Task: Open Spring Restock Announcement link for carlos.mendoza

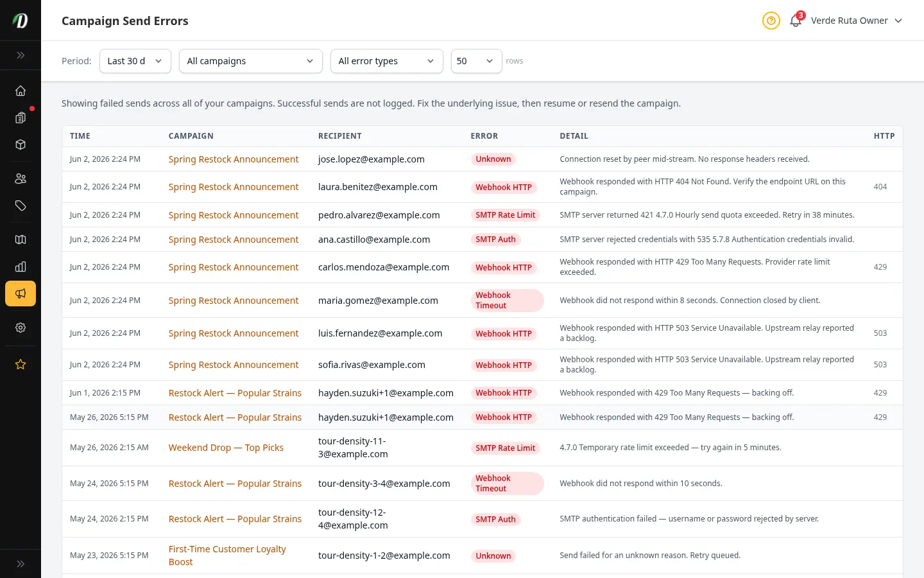Action: (234, 267)
